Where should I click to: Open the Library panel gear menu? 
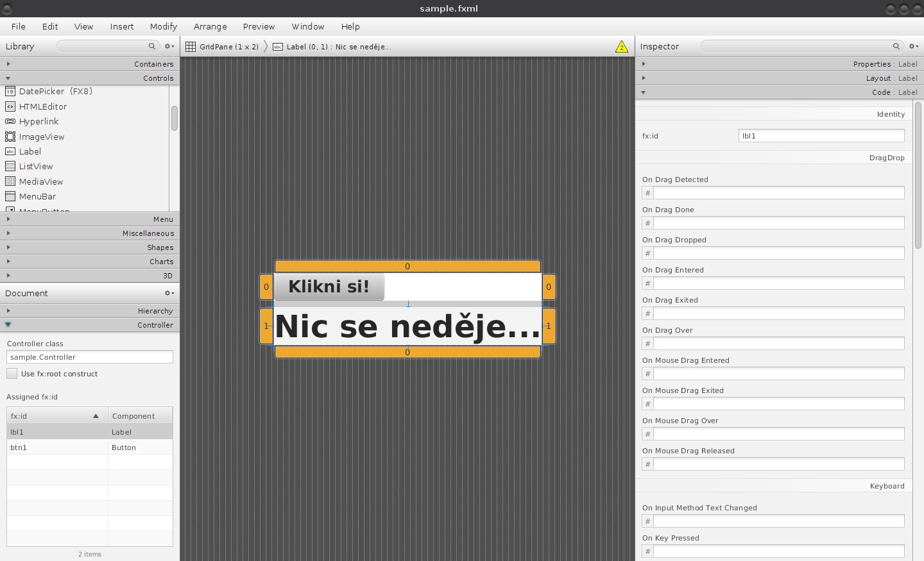168,46
